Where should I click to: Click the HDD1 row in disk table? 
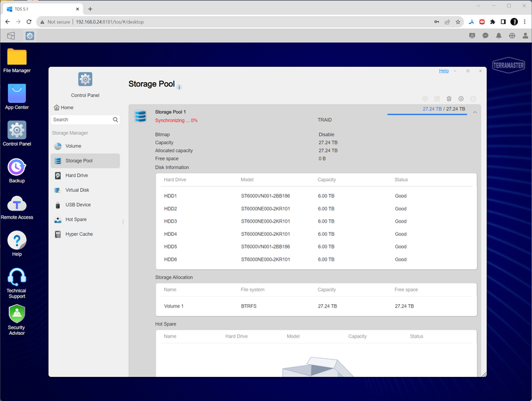coord(316,196)
